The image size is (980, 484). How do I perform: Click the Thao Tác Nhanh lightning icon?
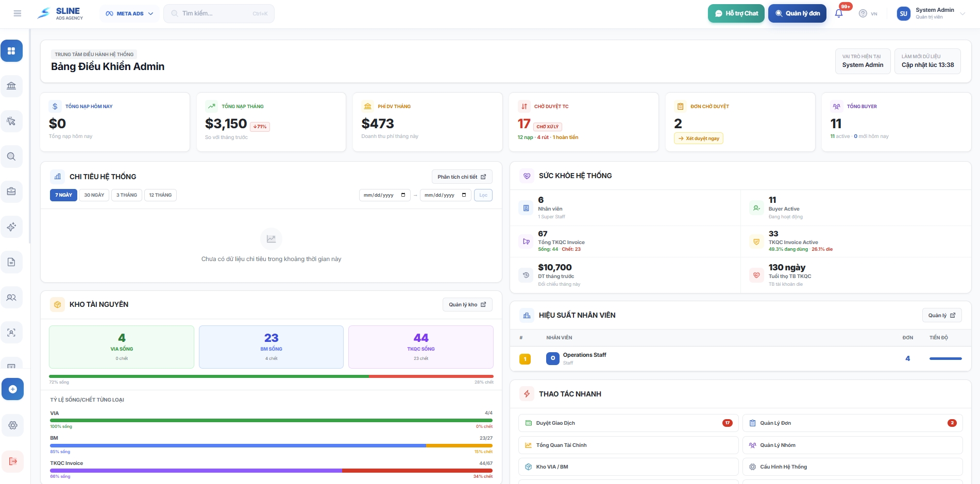tap(527, 394)
